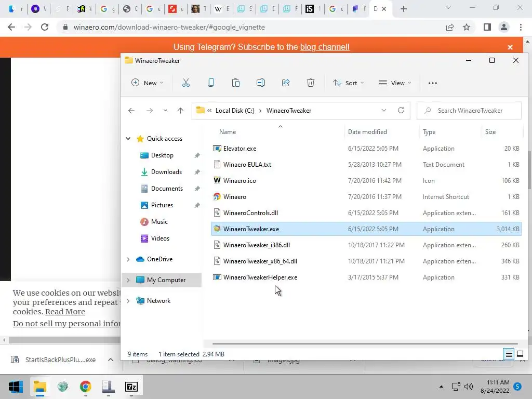The height and width of the screenshot is (399, 532).
Task: Open the View dropdown menu
Action: (395, 83)
